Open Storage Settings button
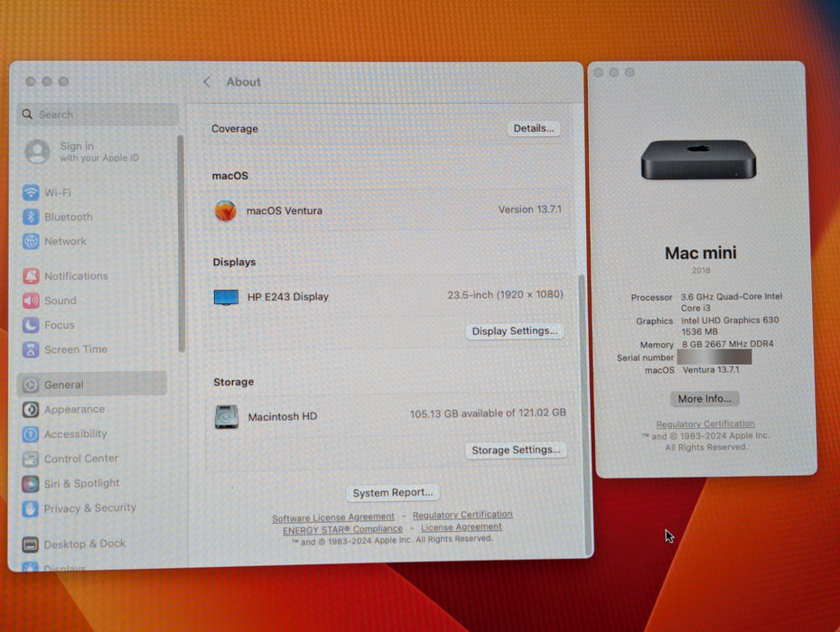Screen dimensions: 840x632 point(516,450)
